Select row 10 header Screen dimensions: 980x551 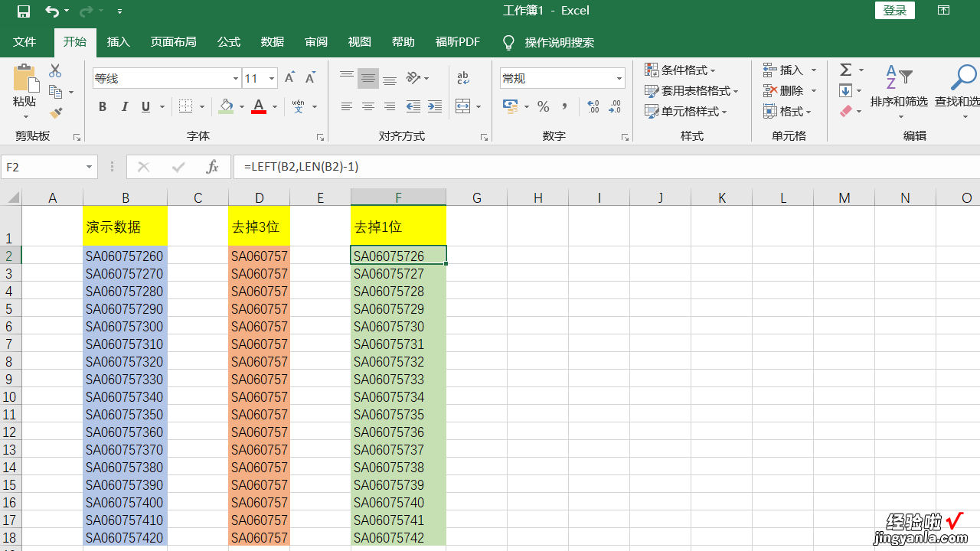10,396
